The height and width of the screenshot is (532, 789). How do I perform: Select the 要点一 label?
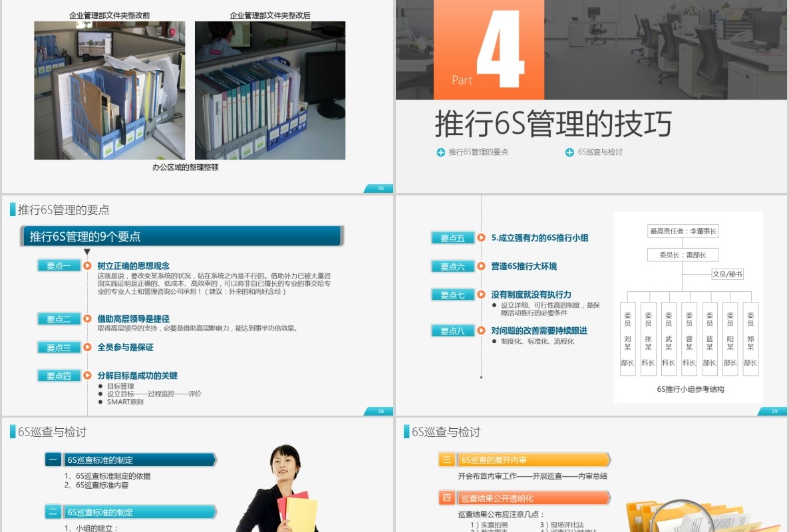[x=59, y=265]
